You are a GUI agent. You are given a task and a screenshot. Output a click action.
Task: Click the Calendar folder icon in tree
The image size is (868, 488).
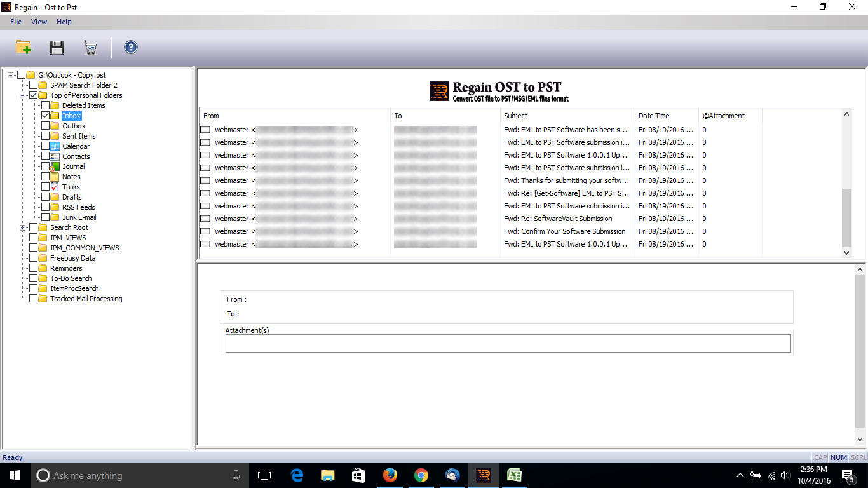click(x=55, y=146)
